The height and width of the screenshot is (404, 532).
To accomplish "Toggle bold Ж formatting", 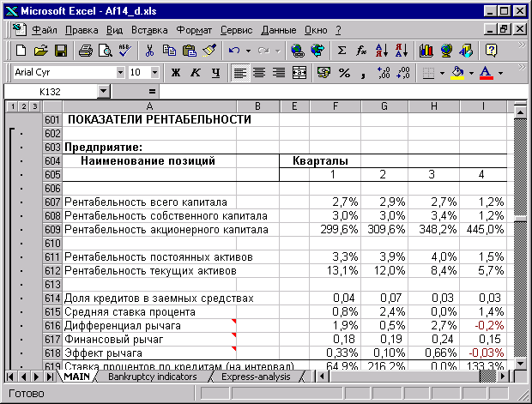I will [x=176, y=73].
